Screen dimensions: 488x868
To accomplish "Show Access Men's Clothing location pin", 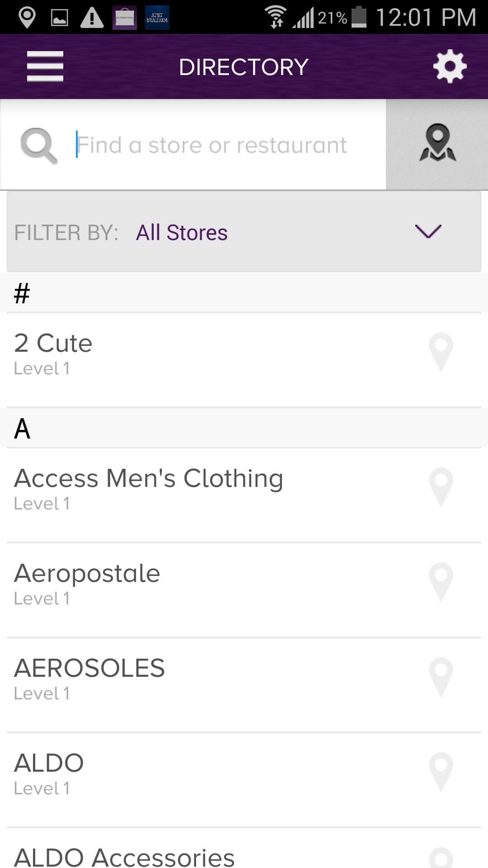I will click(x=441, y=487).
